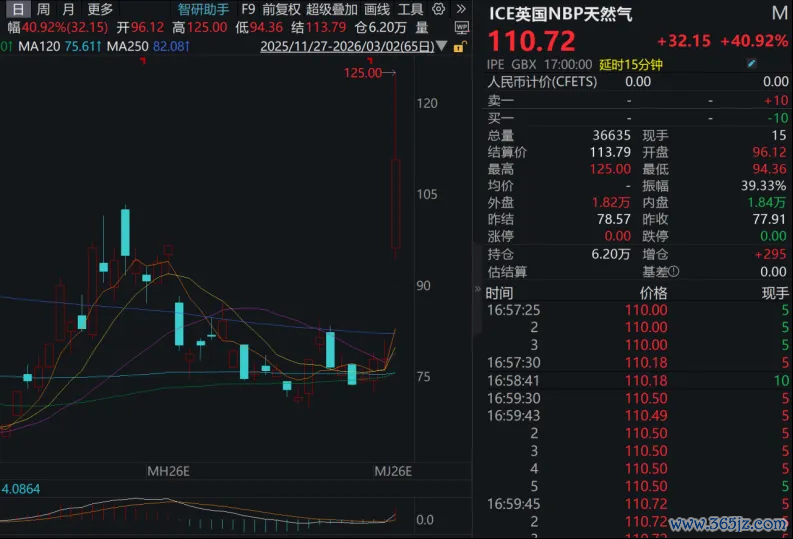
Task: Open the 前复权 adjustment dropdown
Action: tap(281, 9)
